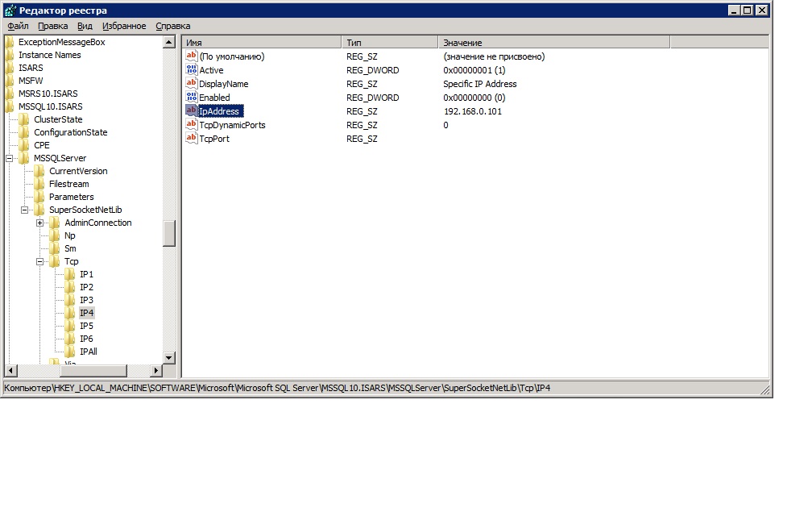Click the folder icon of CPE key
Image resolution: width=812 pixels, height=508 pixels.
click(24, 145)
